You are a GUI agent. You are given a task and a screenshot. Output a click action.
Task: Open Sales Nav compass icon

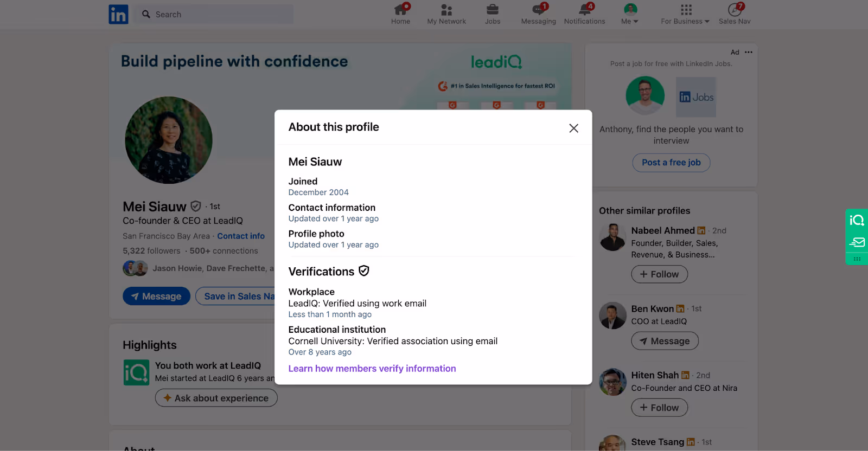[735, 10]
